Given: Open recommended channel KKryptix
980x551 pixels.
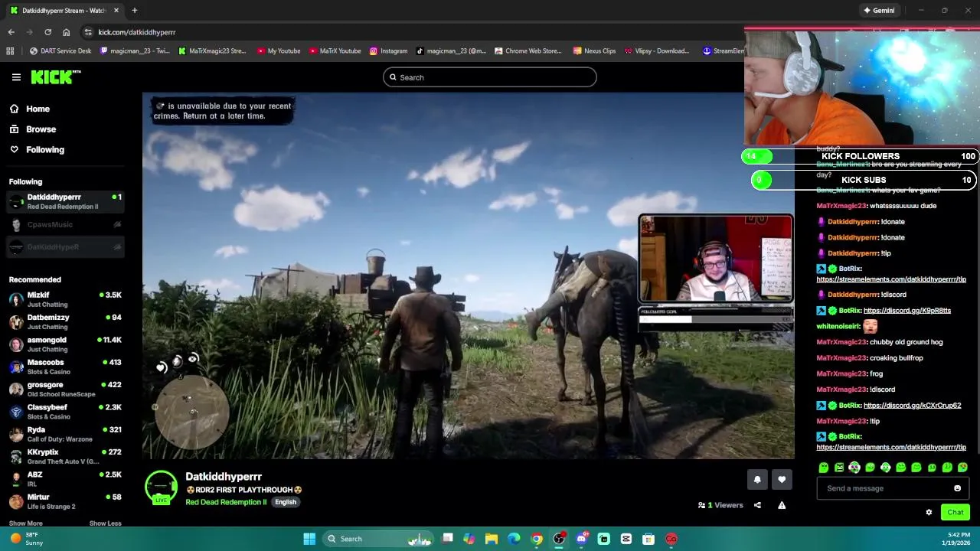Looking at the screenshot, I should 65,456.
